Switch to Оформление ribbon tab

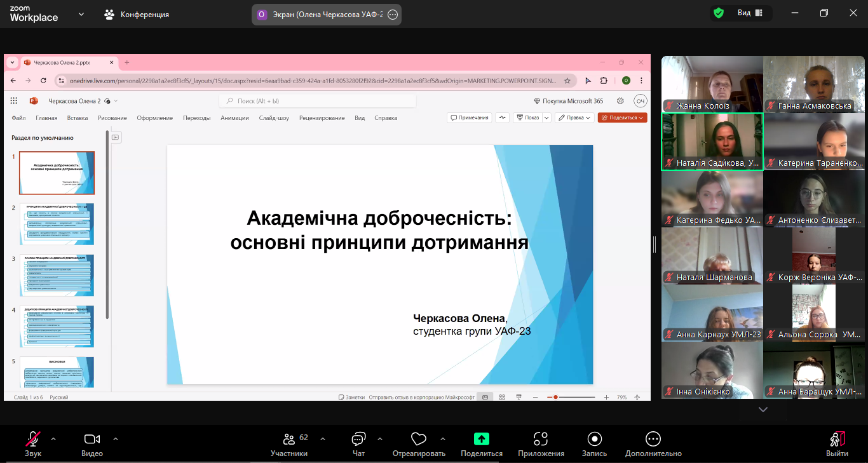(x=155, y=118)
